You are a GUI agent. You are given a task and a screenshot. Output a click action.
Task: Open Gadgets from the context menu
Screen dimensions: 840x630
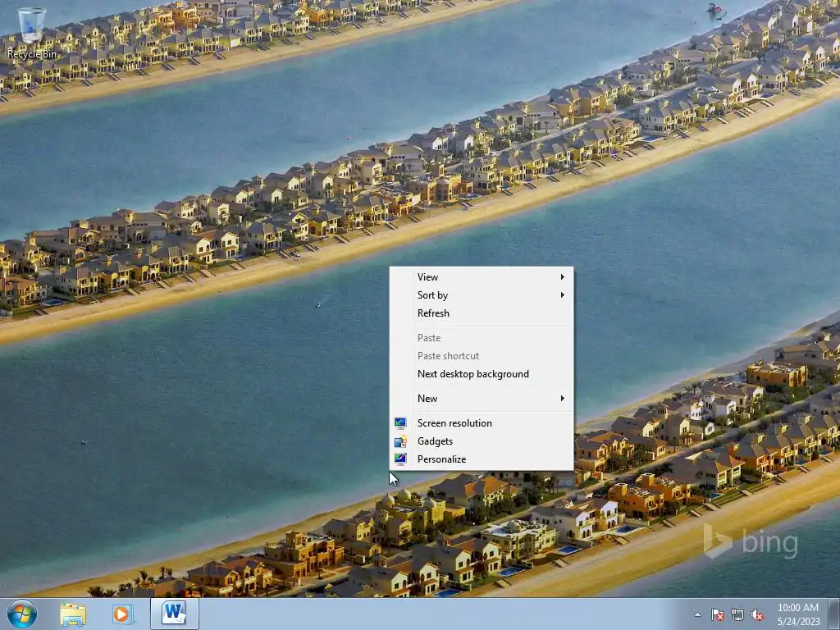tap(481, 441)
